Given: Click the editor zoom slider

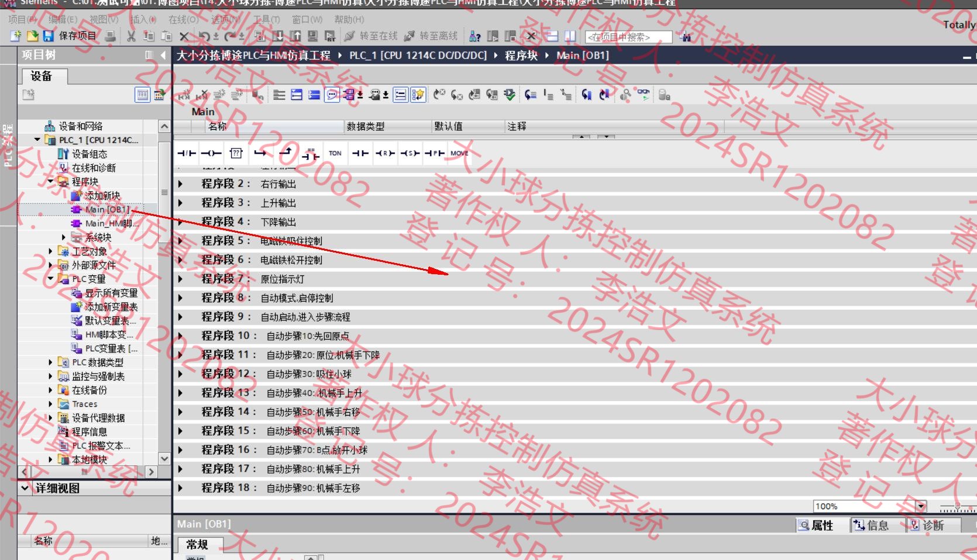Looking at the screenshot, I should 957,507.
